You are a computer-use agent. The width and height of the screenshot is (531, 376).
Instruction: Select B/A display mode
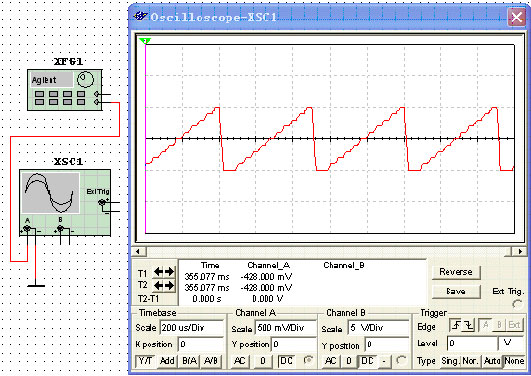[x=189, y=361]
